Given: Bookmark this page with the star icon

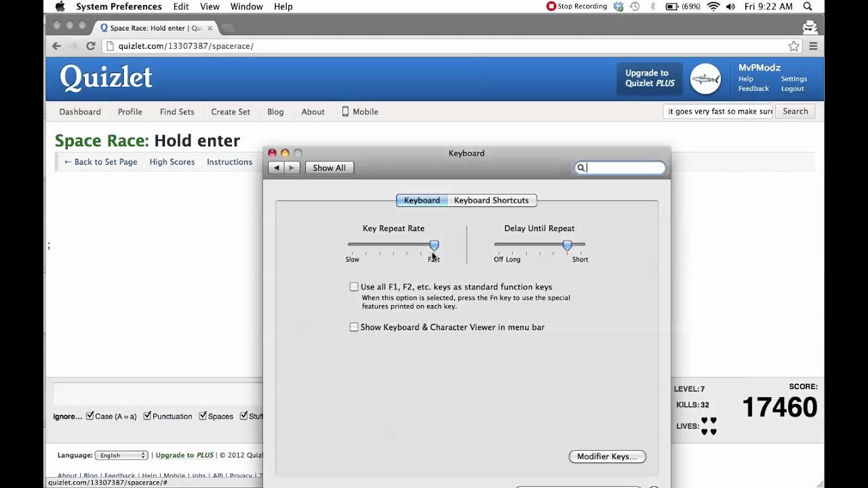Looking at the screenshot, I should point(793,46).
